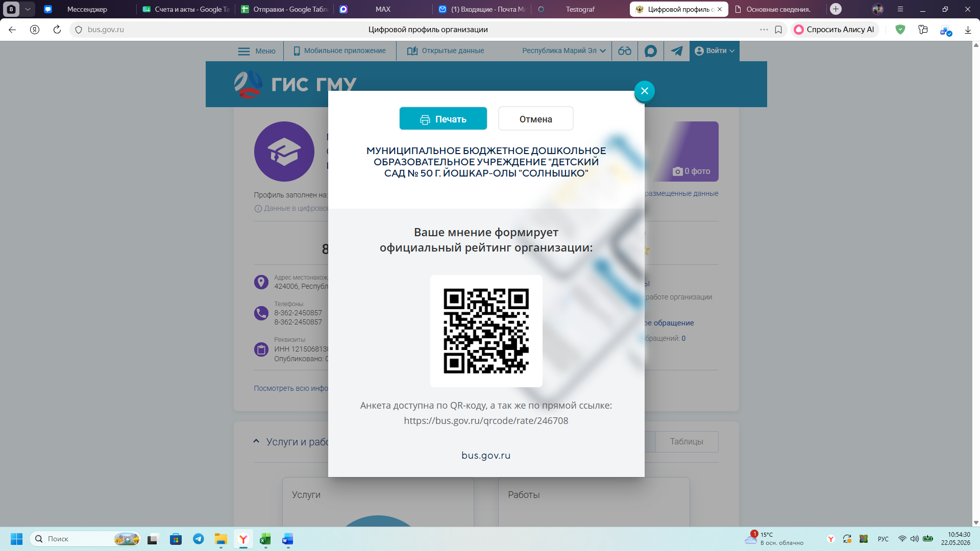Click the Печать print button
Viewport: 980px width, 551px height.
pyautogui.click(x=443, y=119)
